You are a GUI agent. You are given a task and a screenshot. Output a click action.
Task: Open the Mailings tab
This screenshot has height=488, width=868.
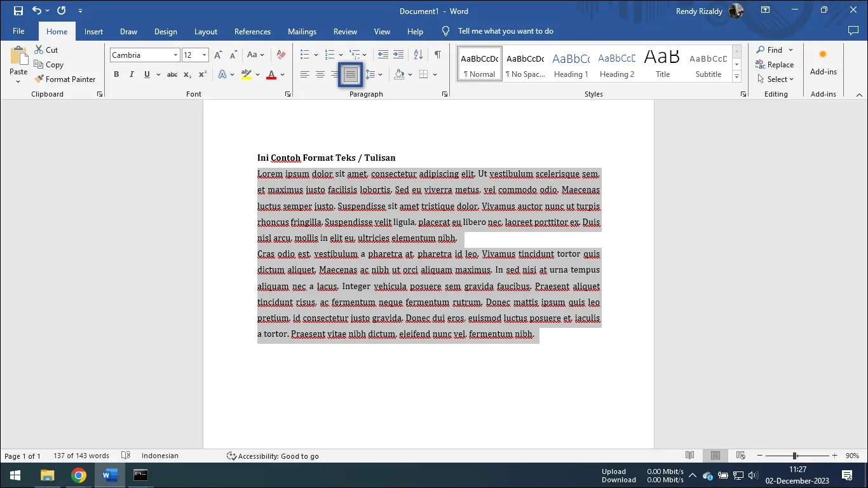point(302,31)
